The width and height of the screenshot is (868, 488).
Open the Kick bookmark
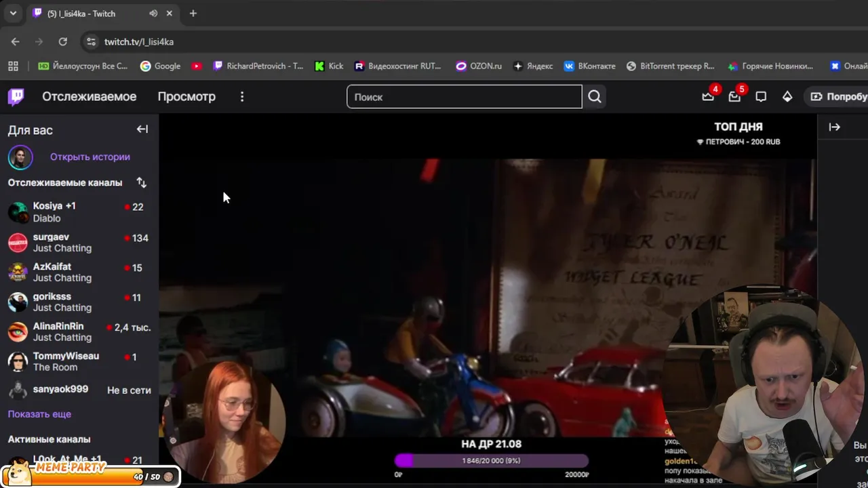point(329,66)
